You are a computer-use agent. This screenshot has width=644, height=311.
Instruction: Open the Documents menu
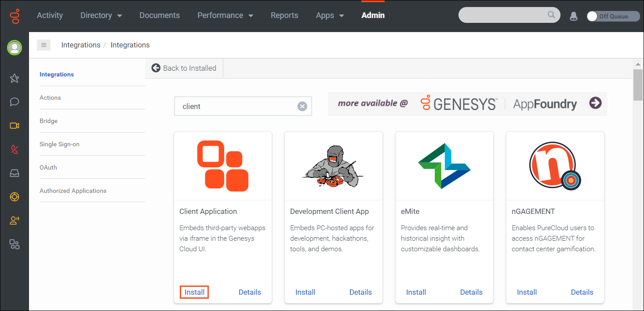click(160, 15)
